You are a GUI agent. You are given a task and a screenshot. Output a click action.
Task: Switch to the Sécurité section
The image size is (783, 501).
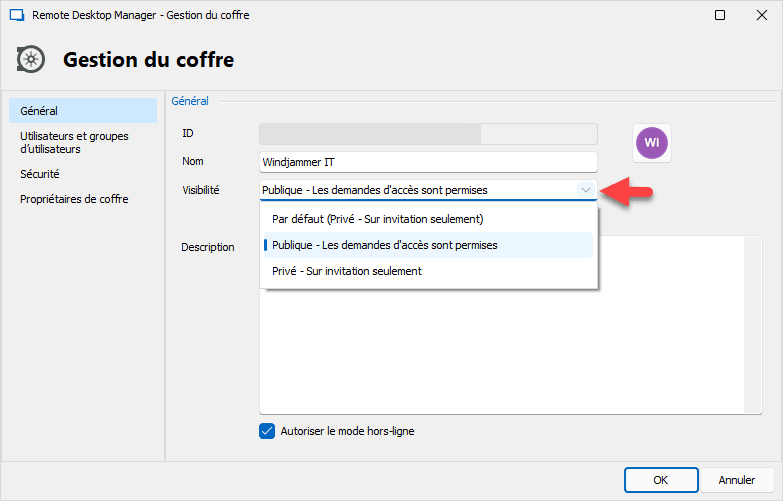tap(40, 174)
